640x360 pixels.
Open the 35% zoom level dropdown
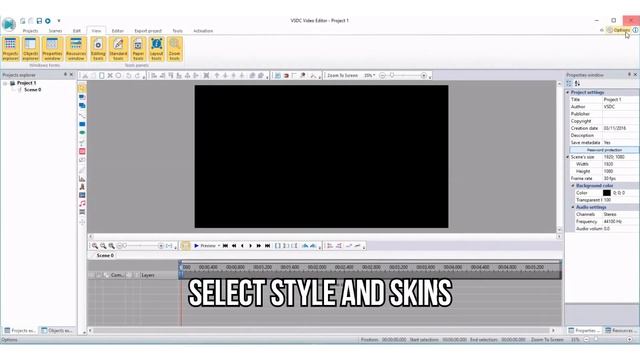click(369, 76)
